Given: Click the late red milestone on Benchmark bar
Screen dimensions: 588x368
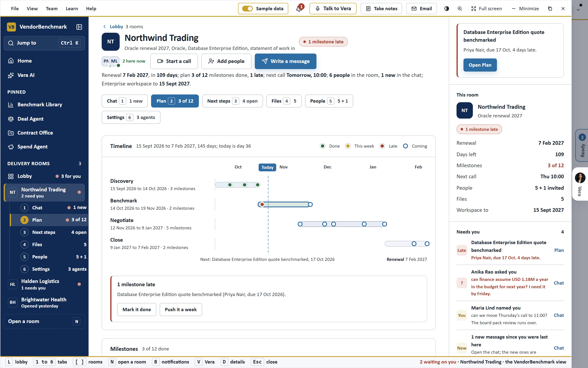Looking at the screenshot, I should pos(262,204).
